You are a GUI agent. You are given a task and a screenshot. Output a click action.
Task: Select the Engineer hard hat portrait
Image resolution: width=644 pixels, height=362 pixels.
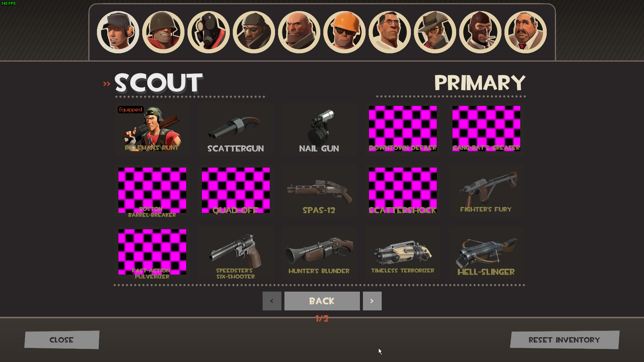(x=344, y=32)
